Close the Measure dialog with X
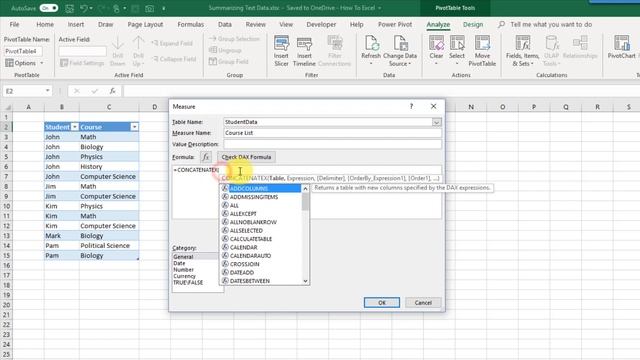This screenshot has width=640, height=360. pyautogui.click(x=433, y=106)
